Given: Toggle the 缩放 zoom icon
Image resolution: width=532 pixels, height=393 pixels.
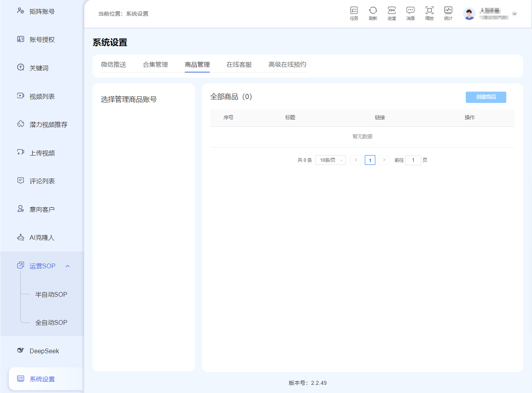Looking at the screenshot, I should coord(429,11).
